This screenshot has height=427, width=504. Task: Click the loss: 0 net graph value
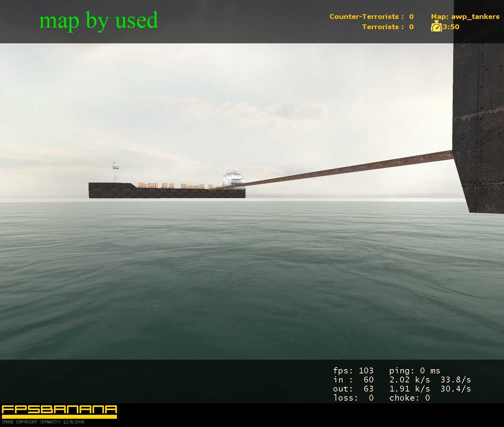pyautogui.click(x=353, y=397)
